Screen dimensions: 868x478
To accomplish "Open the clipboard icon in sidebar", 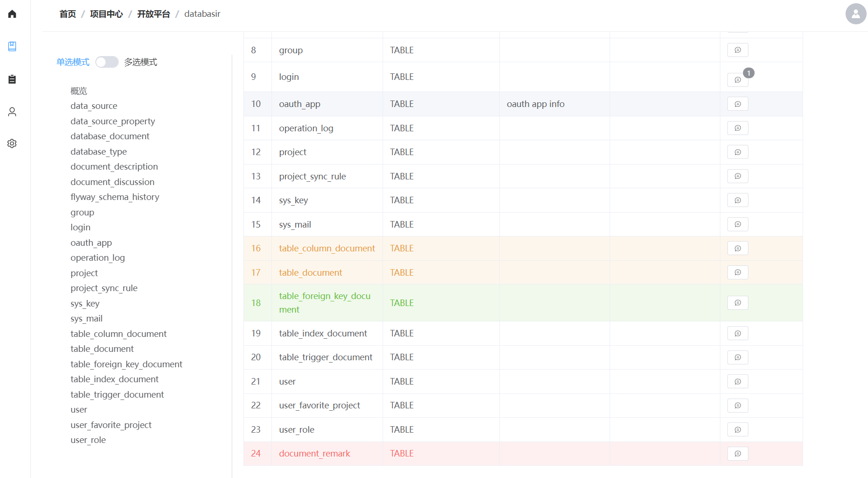I will [x=12, y=79].
